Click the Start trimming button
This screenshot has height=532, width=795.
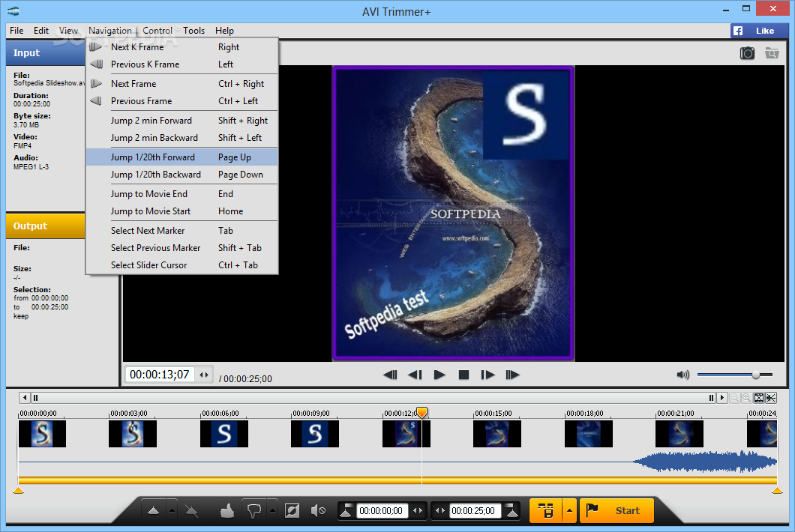coord(616,511)
